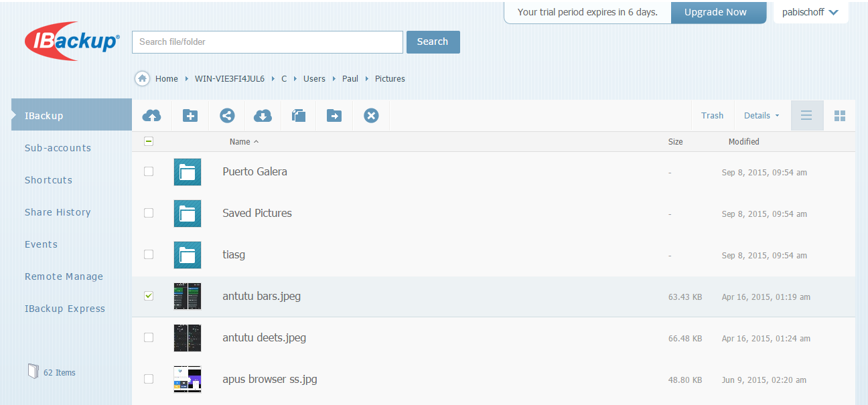Check the Puerto Galera folder checkbox

[x=149, y=171]
